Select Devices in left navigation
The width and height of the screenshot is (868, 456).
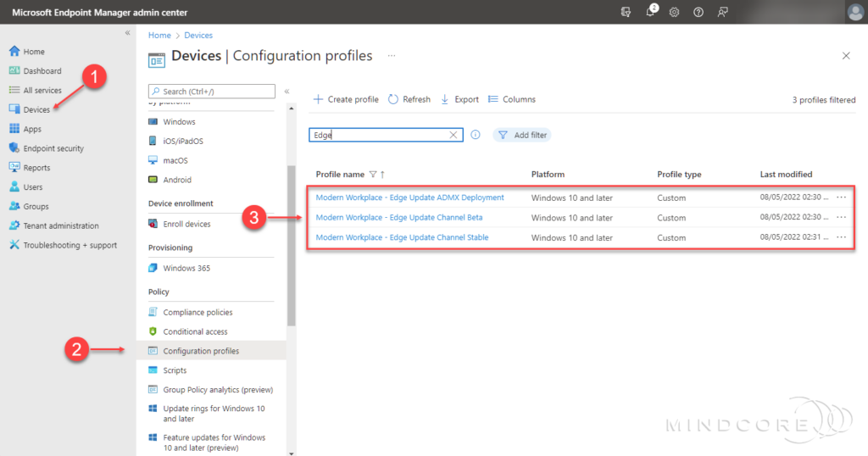pyautogui.click(x=36, y=109)
